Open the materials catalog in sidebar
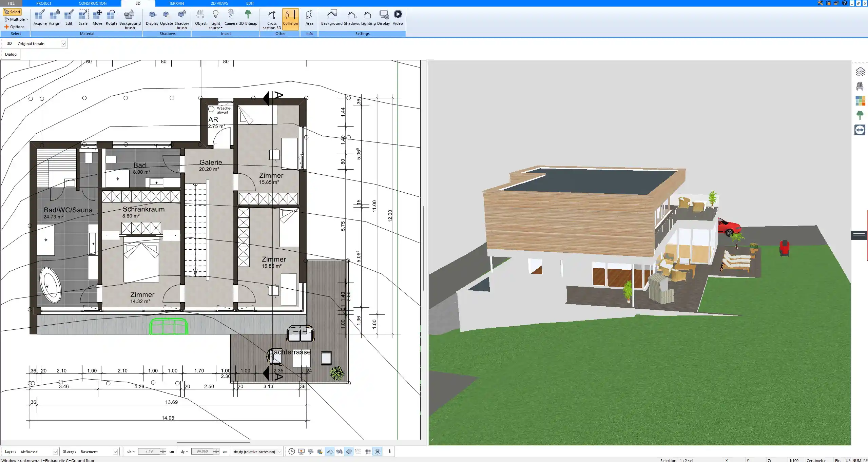 [860, 101]
